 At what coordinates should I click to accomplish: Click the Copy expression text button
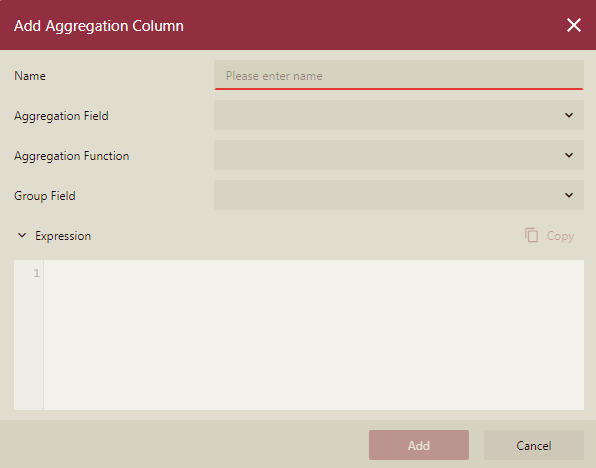pyautogui.click(x=560, y=236)
